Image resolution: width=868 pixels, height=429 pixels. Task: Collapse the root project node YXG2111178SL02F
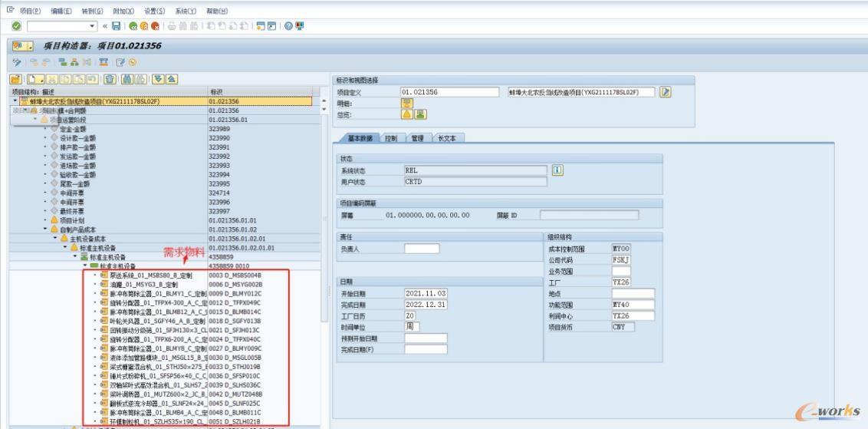tap(15, 101)
